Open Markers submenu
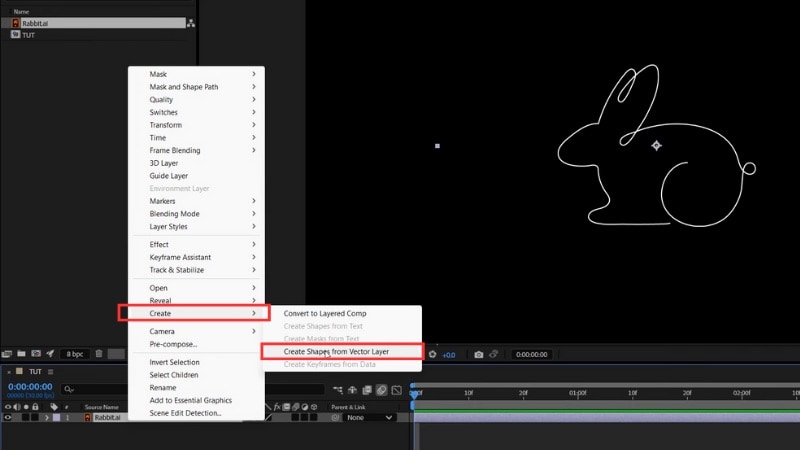The image size is (800, 450). [x=196, y=201]
